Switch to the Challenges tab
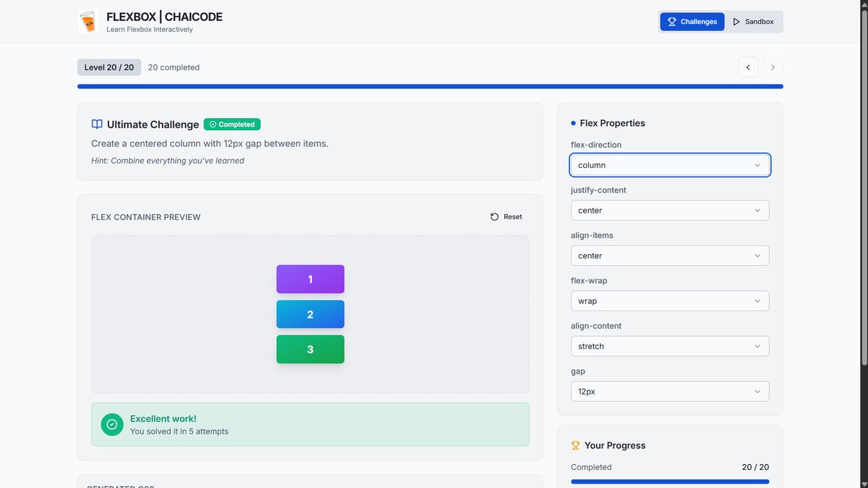Image resolution: width=868 pixels, height=488 pixels. pos(692,22)
